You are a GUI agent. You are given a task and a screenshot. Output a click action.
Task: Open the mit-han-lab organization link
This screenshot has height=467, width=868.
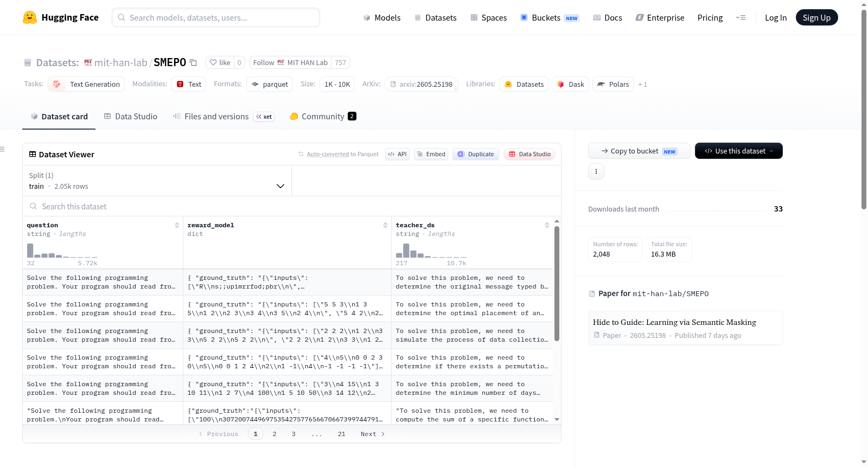point(120,62)
